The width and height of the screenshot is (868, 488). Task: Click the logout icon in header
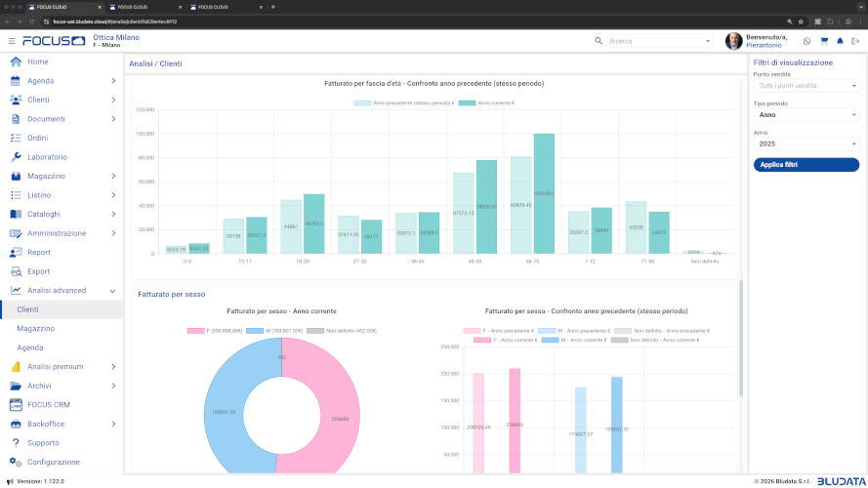pos(855,41)
